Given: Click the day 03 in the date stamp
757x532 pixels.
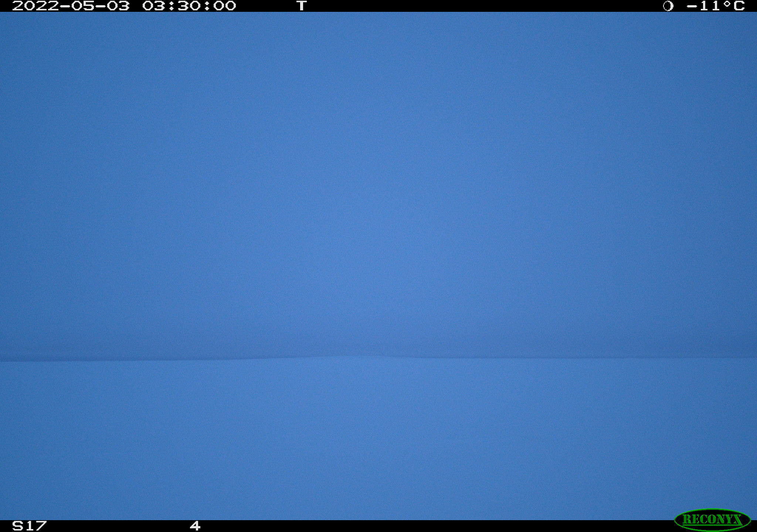Looking at the screenshot, I should (x=118, y=6).
